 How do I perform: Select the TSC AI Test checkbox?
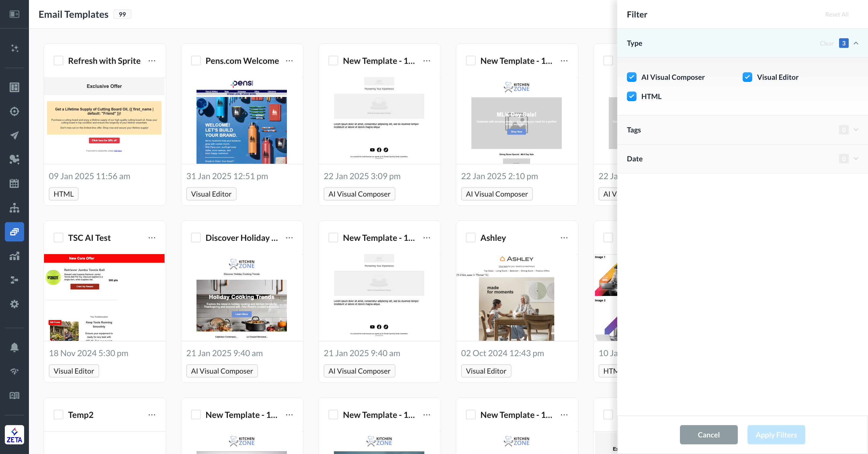coord(58,238)
